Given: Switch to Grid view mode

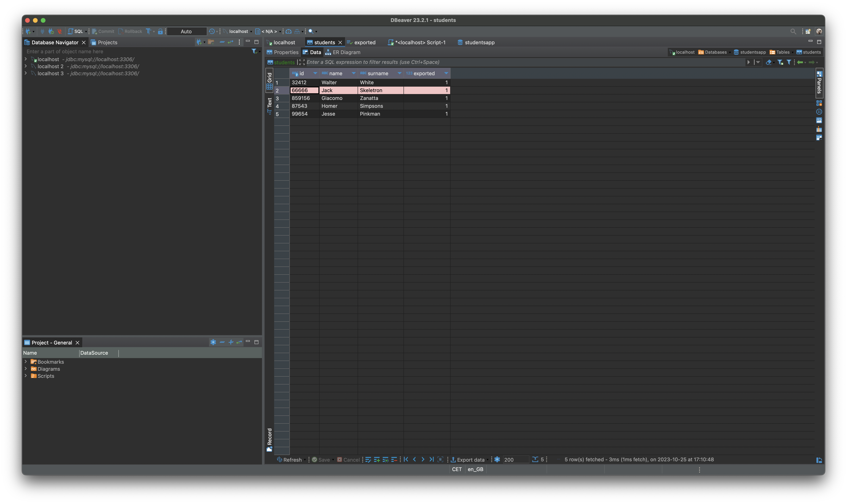Looking at the screenshot, I should point(269,81).
